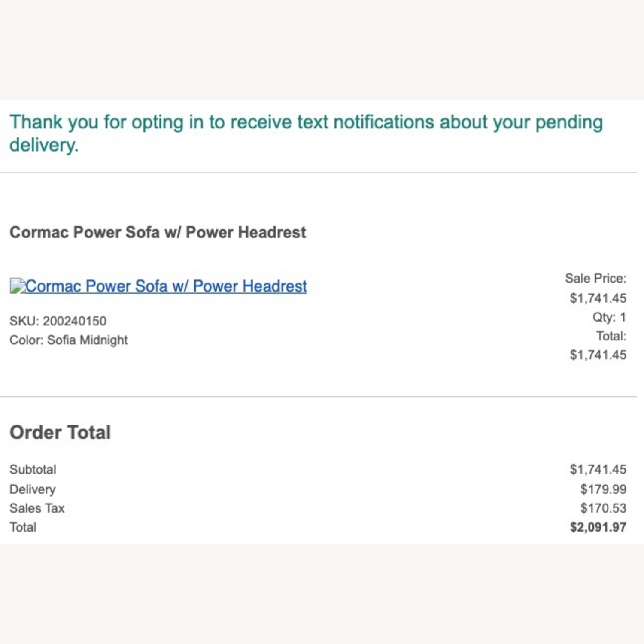Click the item Total label under Qty
Screen dimensions: 644x644
pos(611,336)
